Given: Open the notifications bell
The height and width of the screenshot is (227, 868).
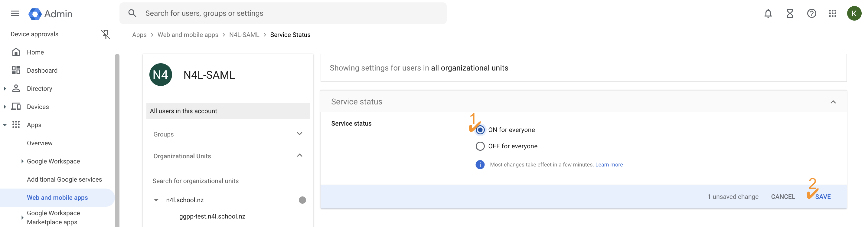Looking at the screenshot, I should tap(768, 14).
